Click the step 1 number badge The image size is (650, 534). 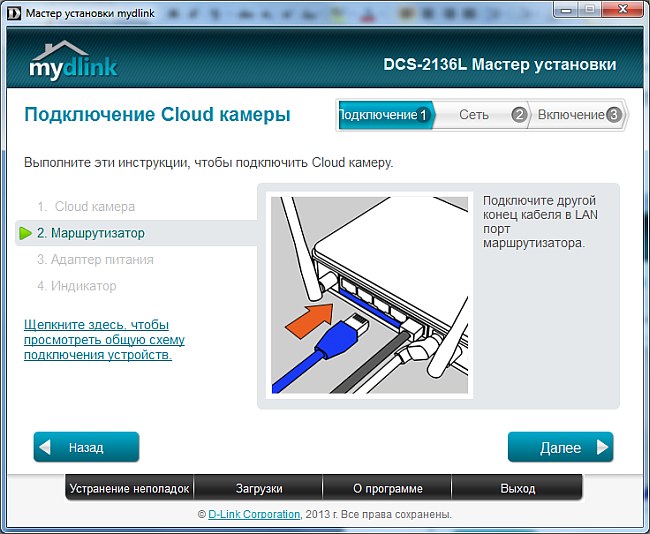coord(423,115)
